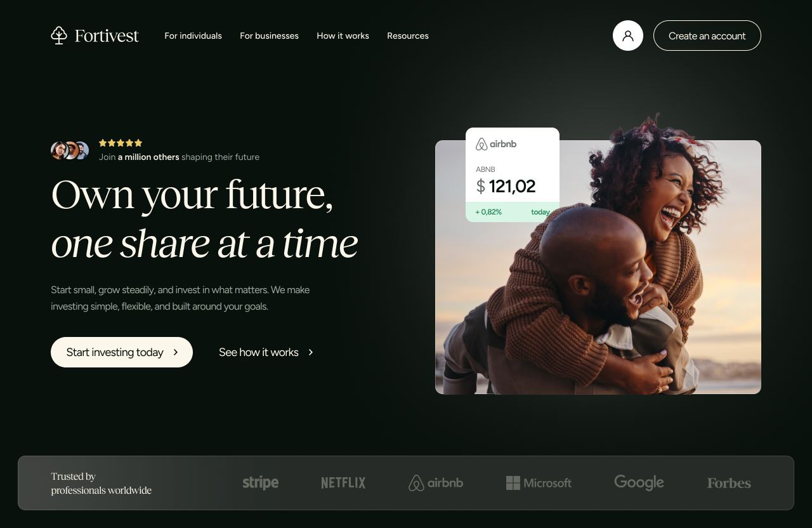Viewport: 812px width, 528px height.
Task: Click the +0,82% today change badge
Action: coord(513,212)
